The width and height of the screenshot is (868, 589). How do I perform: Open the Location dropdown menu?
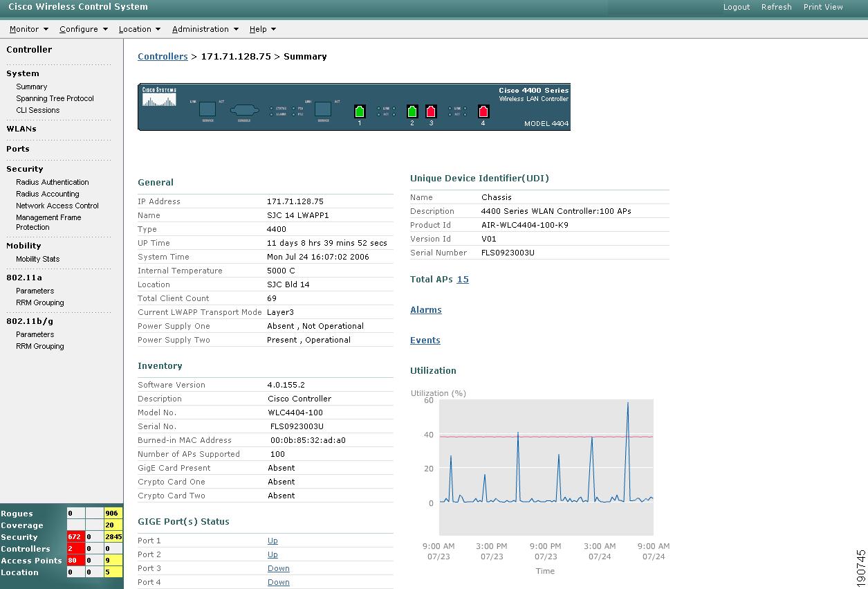click(139, 29)
